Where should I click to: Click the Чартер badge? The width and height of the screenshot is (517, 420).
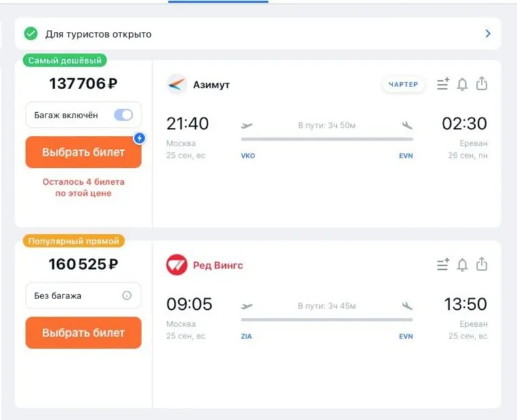click(403, 84)
